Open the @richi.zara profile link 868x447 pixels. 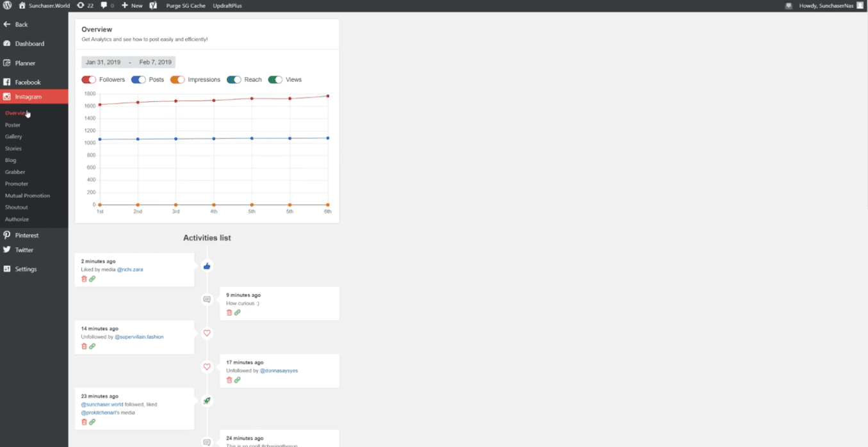[130, 270]
